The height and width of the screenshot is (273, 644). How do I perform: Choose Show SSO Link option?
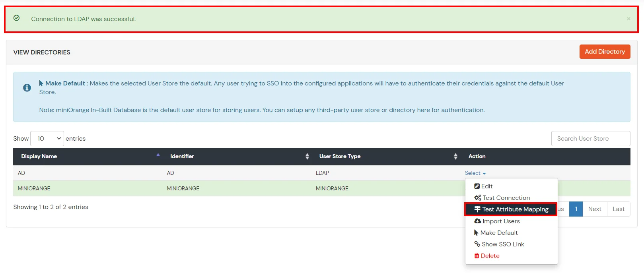511,244
